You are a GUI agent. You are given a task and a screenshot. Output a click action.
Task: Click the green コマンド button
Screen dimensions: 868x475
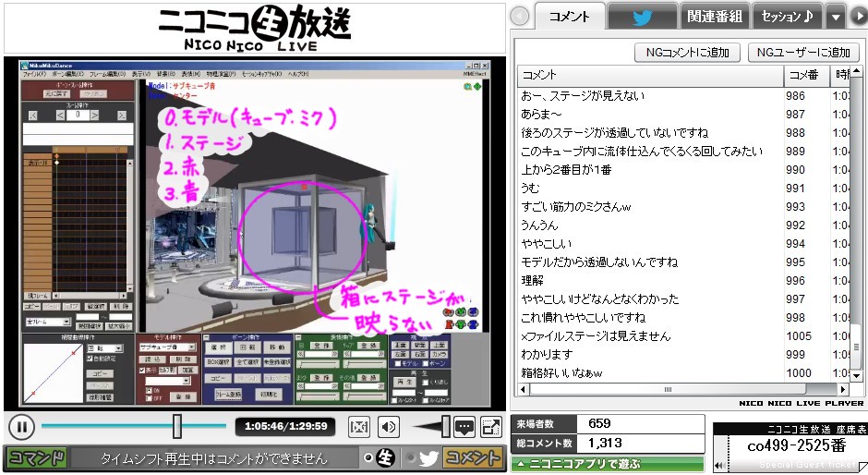(x=37, y=457)
